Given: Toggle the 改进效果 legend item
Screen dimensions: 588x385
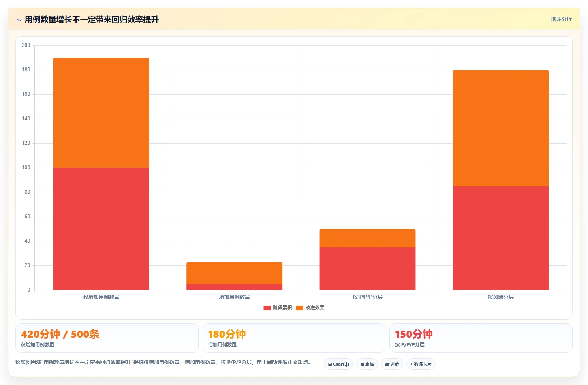Looking at the screenshot, I should (x=310, y=308).
